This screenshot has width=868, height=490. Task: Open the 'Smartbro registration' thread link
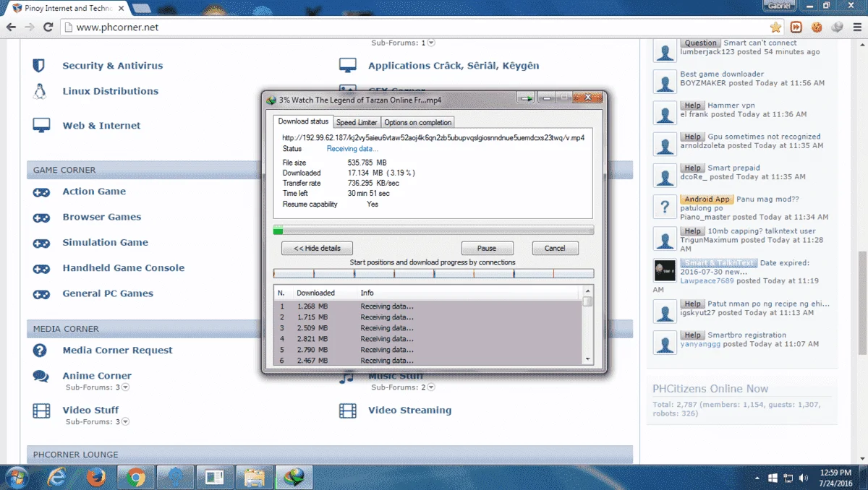[x=746, y=335]
